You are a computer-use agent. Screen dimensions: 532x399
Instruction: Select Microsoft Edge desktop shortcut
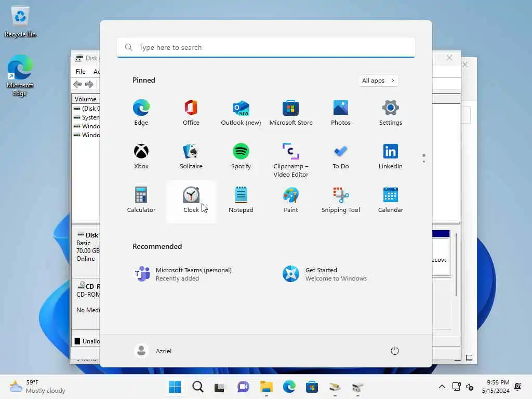coord(20,75)
